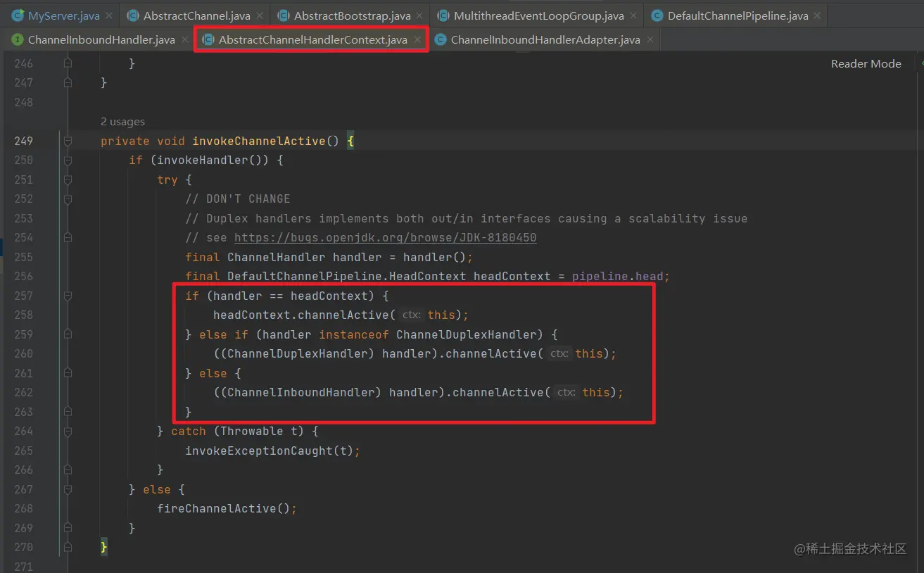The image size is (924, 573).
Task: Click line number 249 in gutter
Action: point(23,141)
